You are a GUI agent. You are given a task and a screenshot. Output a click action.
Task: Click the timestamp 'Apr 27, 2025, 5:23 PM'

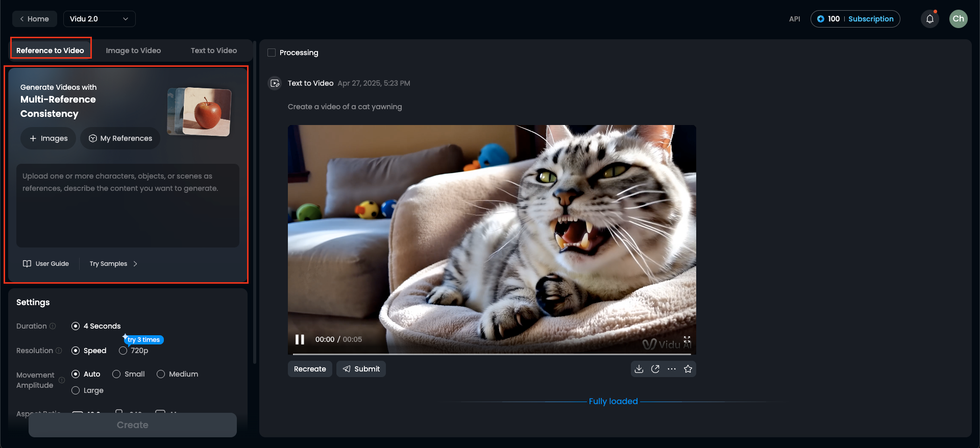pyautogui.click(x=374, y=83)
